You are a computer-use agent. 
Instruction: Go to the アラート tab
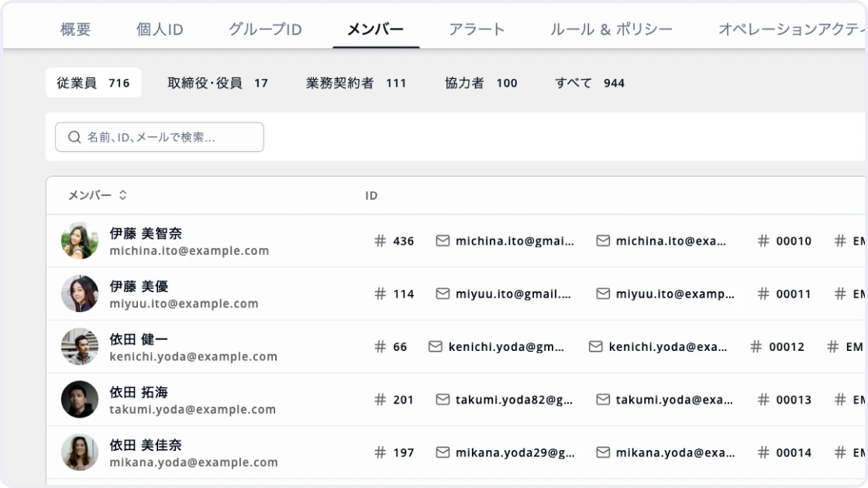477,29
